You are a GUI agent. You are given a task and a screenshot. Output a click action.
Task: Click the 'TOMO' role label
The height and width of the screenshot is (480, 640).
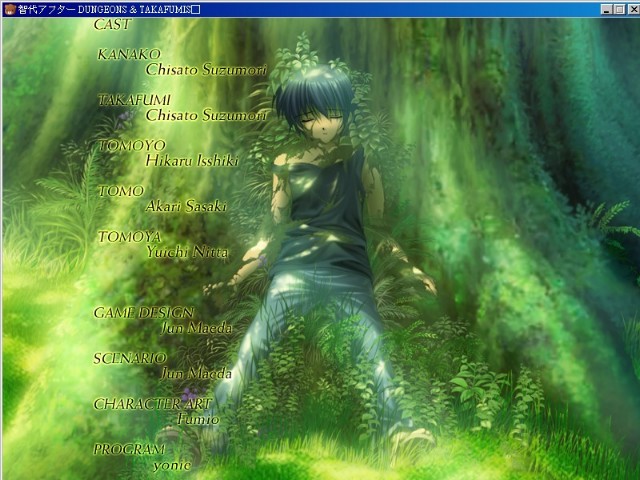pyautogui.click(x=121, y=191)
